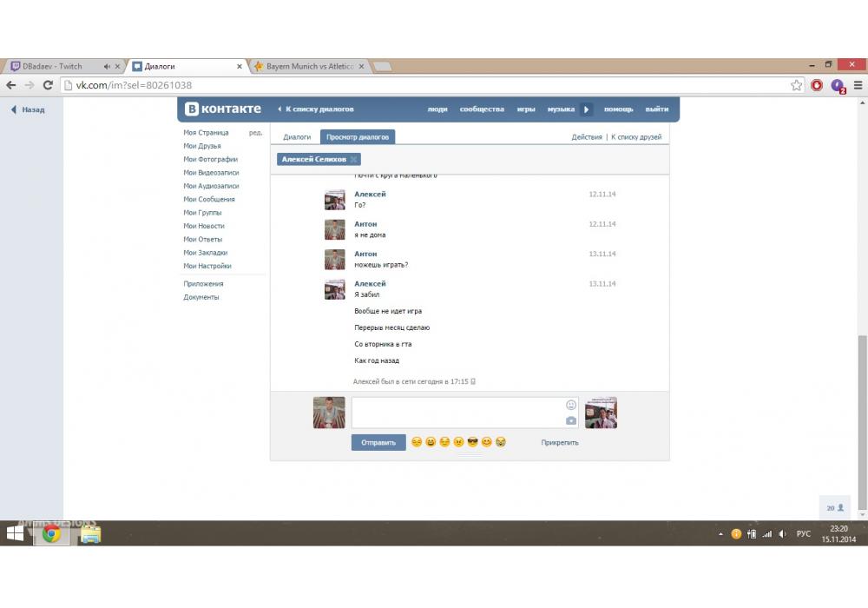Open Windows Start button

click(x=15, y=533)
